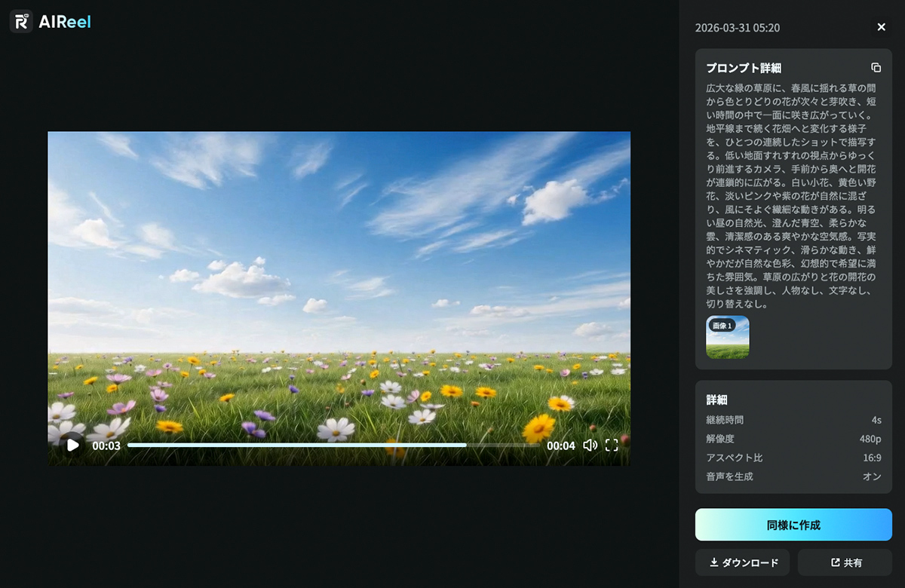Click the center of the video frame
Viewport: 905px width, 588px height.
339,299
